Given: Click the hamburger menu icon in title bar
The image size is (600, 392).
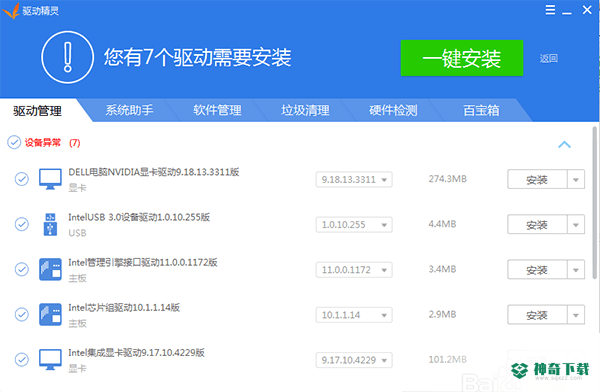Looking at the screenshot, I should pyautogui.click(x=550, y=10).
